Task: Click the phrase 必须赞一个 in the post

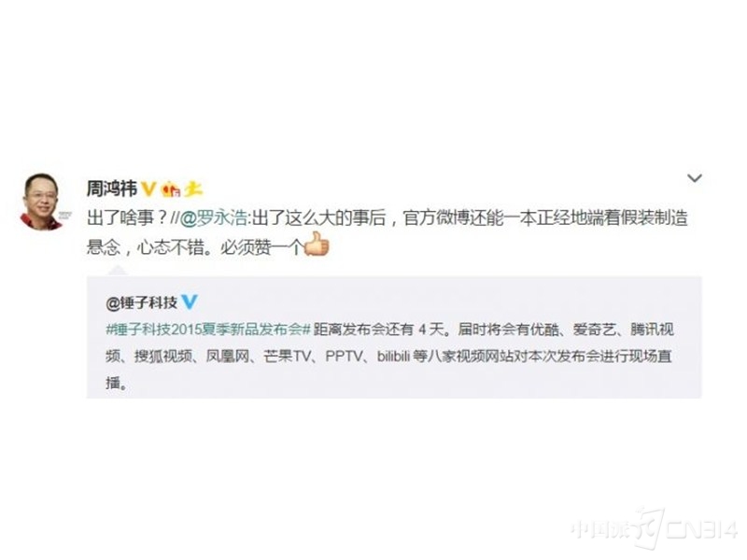Action: [x=261, y=247]
